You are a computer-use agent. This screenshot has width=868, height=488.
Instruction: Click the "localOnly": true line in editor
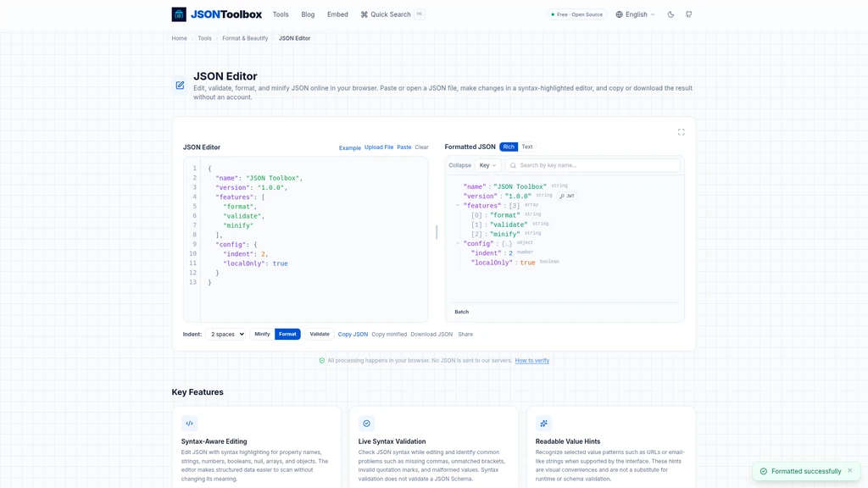(255, 263)
